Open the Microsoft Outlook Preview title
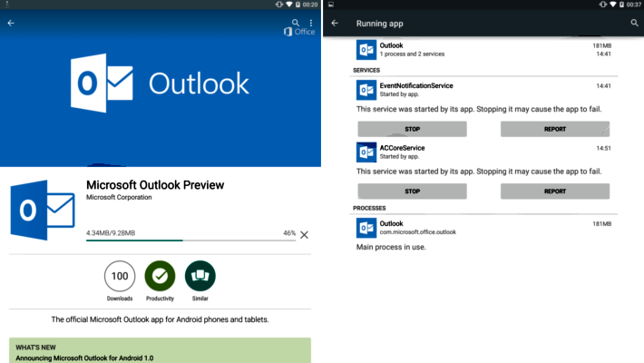The width and height of the screenshot is (644, 363). tap(155, 185)
